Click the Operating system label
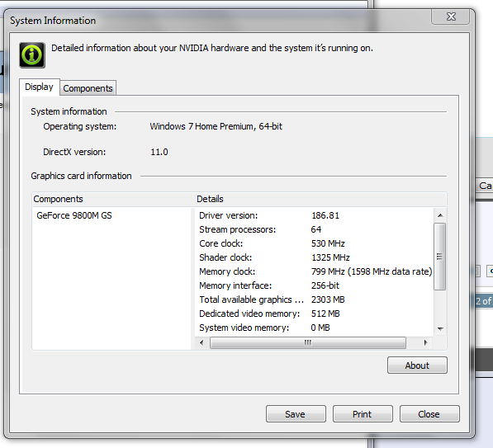 (80, 126)
